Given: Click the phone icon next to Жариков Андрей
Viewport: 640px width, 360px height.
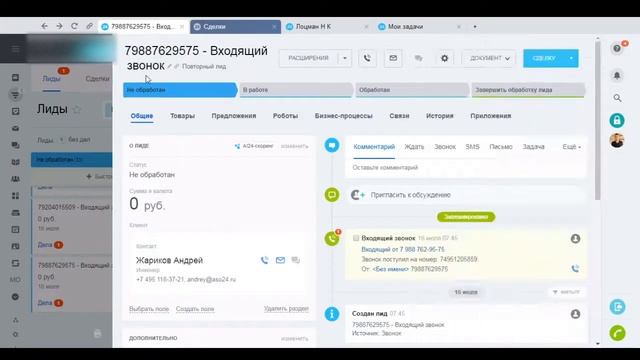Looking at the screenshot, I should tap(264, 260).
